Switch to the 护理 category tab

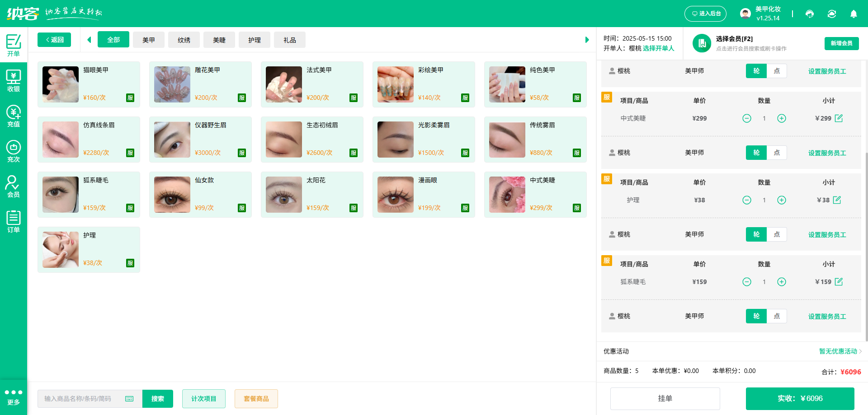pos(255,40)
